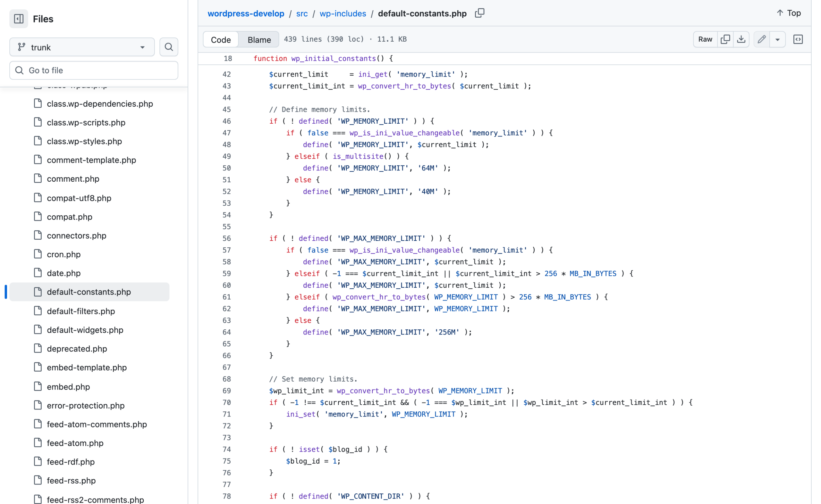Open cron.php in file tree

tap(89, 254)
